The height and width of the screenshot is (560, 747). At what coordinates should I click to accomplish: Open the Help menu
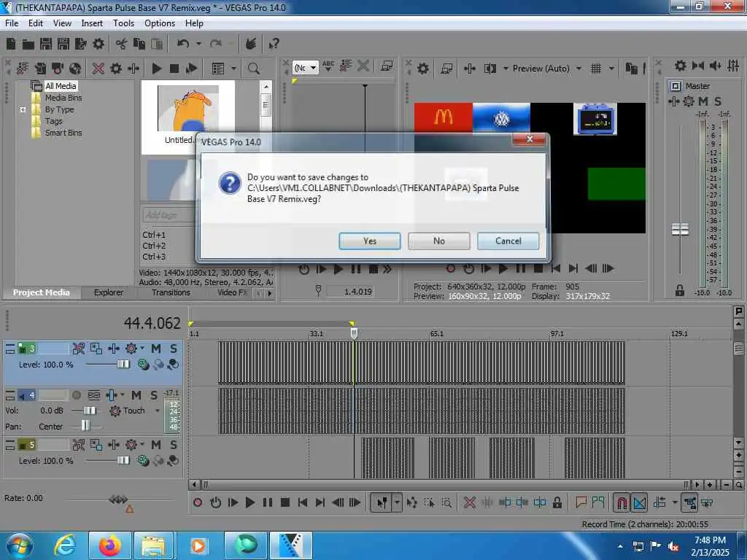tap(194, 23)
